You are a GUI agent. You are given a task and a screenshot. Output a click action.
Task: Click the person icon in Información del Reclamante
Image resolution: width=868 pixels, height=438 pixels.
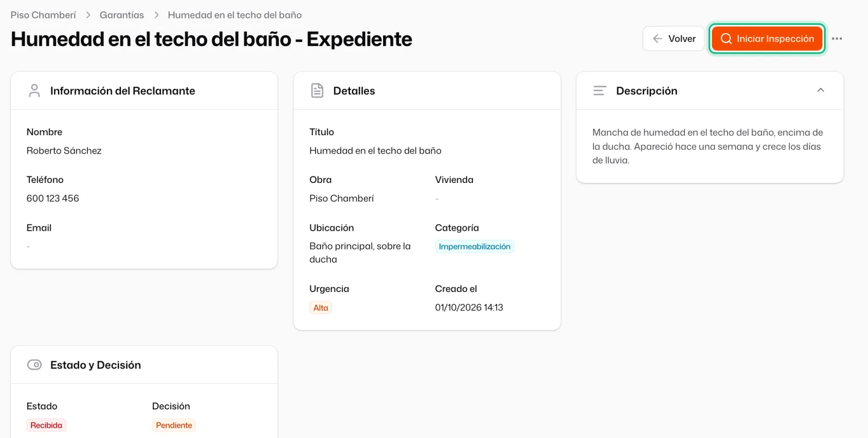(34, 91)
